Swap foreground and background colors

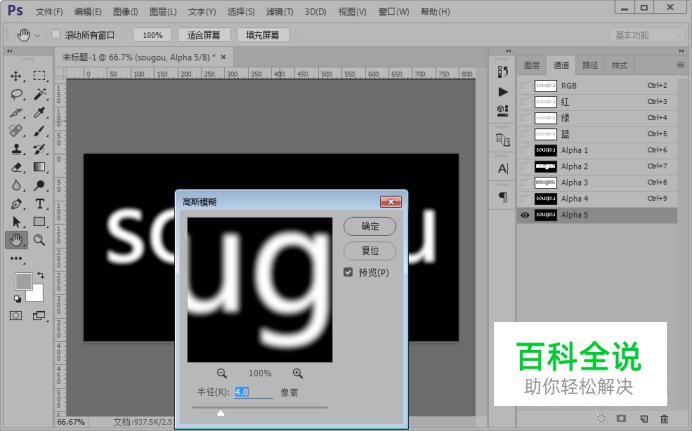pos(41,275)
